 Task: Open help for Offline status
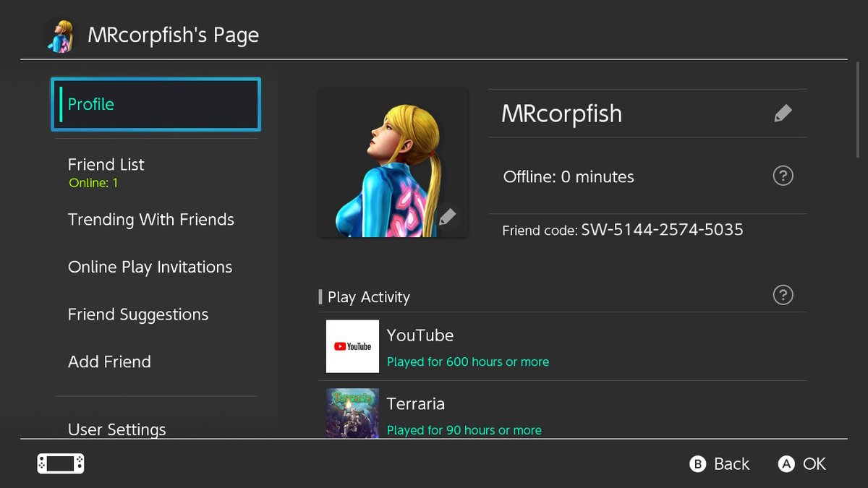click(783, 176)
